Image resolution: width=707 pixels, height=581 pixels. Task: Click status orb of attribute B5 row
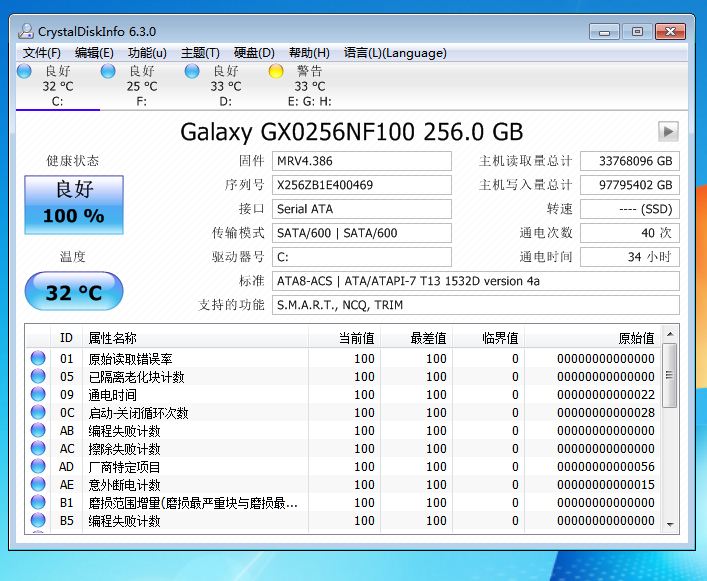tap(38, 521)
